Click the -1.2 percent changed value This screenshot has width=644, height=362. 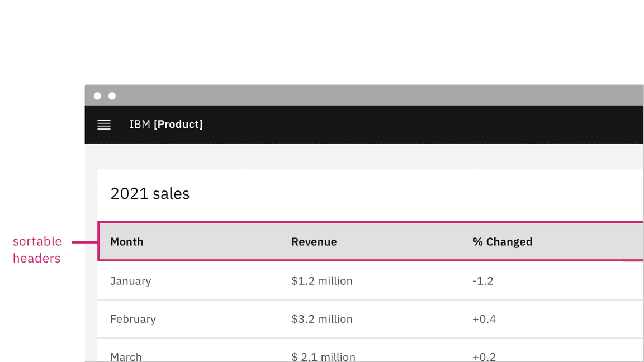[483, 281]
